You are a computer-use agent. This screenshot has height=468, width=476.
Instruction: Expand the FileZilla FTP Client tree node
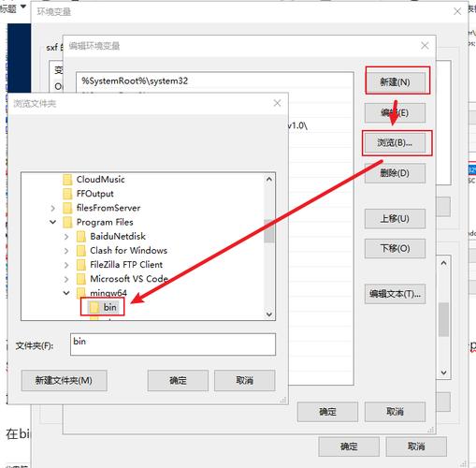point(66,265)
